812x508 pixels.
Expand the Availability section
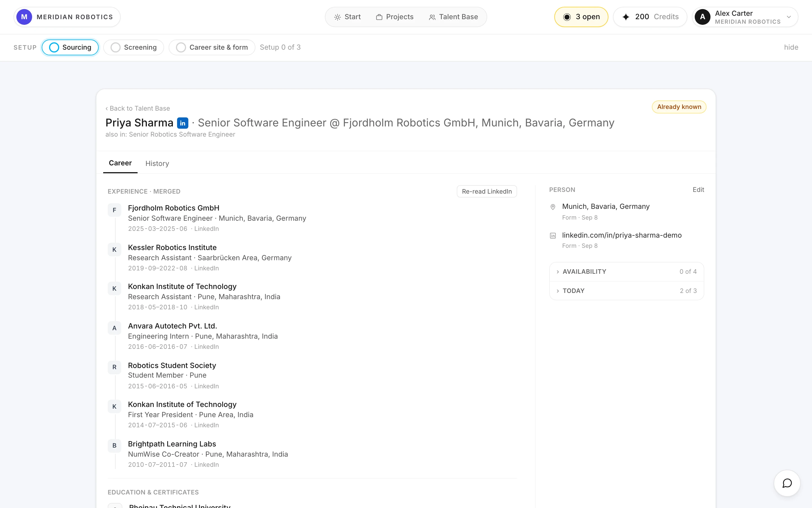coord(626,271)
